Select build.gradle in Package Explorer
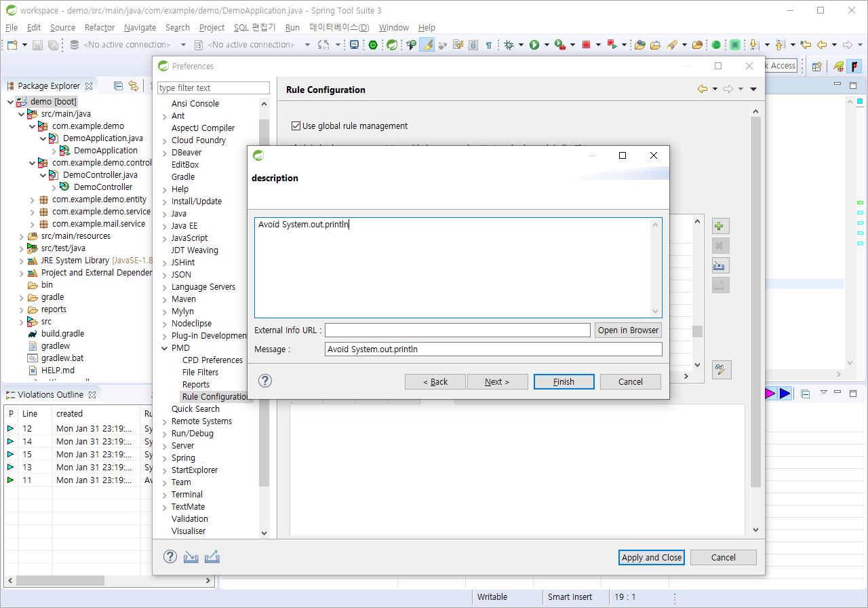This screenshot has height=608, width=868. (62, 333)
